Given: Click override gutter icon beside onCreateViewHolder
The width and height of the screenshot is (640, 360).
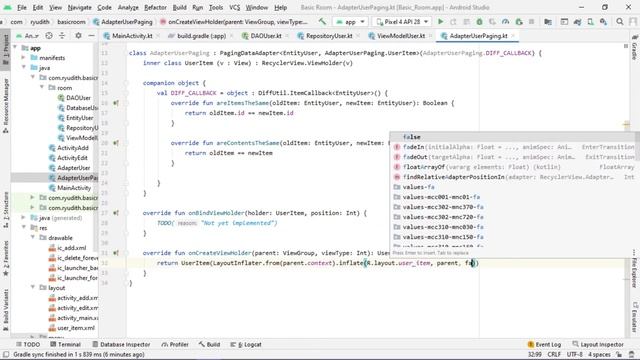Looking at the screenshot, I should click(x=116, y=253).
